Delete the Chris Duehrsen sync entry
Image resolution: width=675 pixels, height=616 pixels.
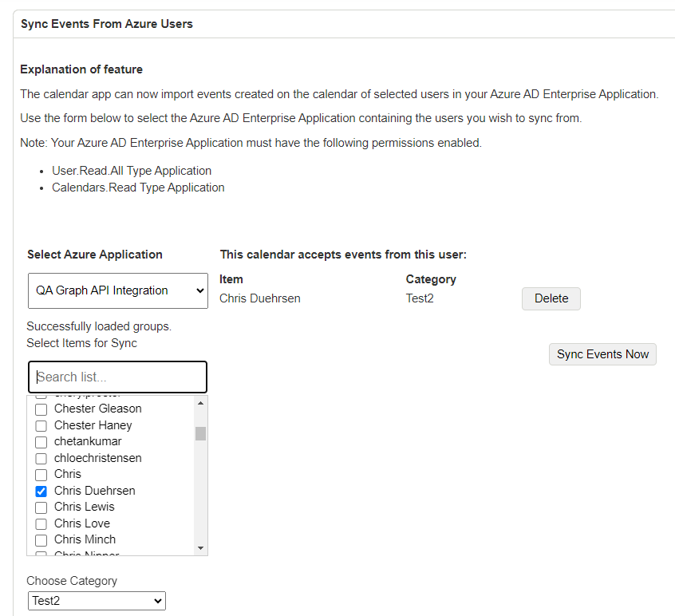pos(551,298)
